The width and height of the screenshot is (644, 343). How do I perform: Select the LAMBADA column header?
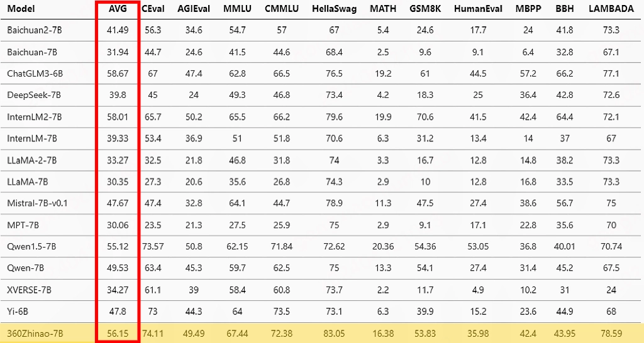click(611, 9)
